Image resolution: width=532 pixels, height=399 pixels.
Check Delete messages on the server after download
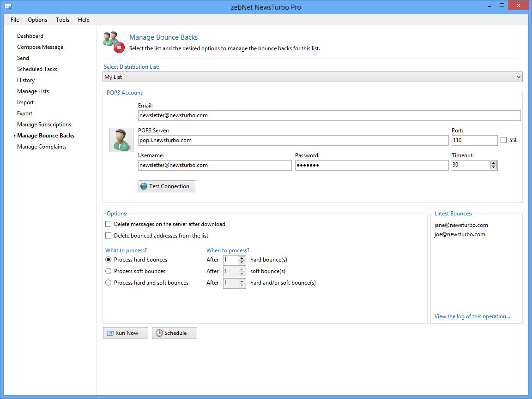109,224
